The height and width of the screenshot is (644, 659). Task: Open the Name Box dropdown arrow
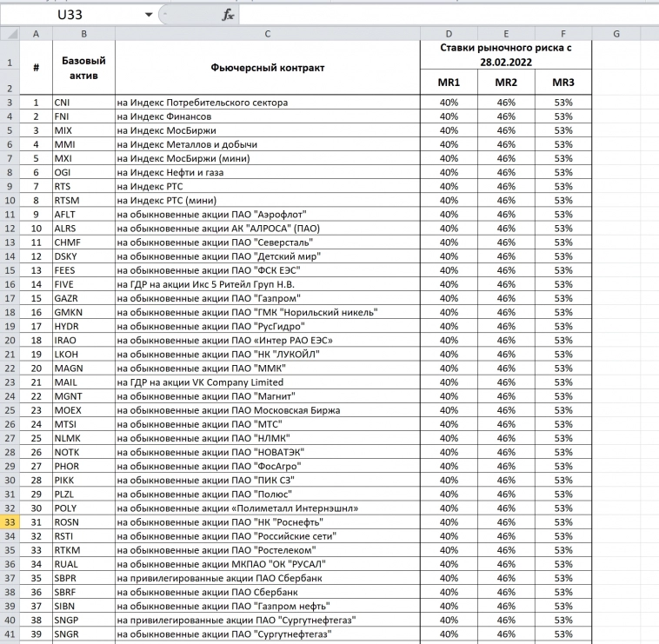coord(149,15)
